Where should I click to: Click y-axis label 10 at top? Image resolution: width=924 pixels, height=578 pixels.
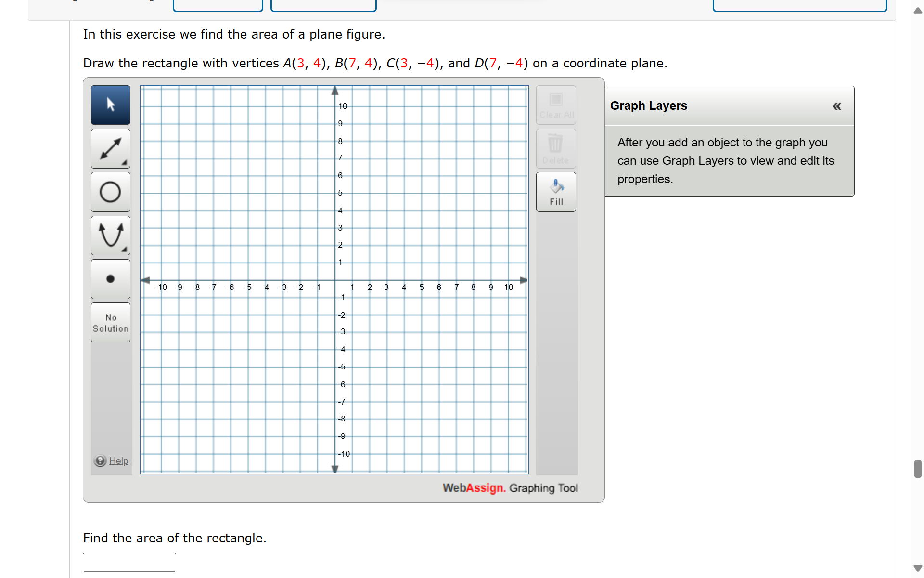(343, 106)
